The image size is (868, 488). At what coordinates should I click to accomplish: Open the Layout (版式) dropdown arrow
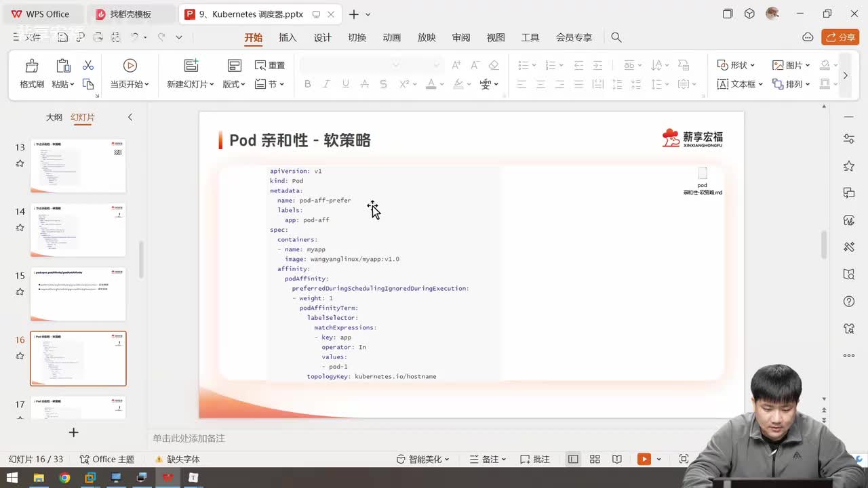click(243, 85)
